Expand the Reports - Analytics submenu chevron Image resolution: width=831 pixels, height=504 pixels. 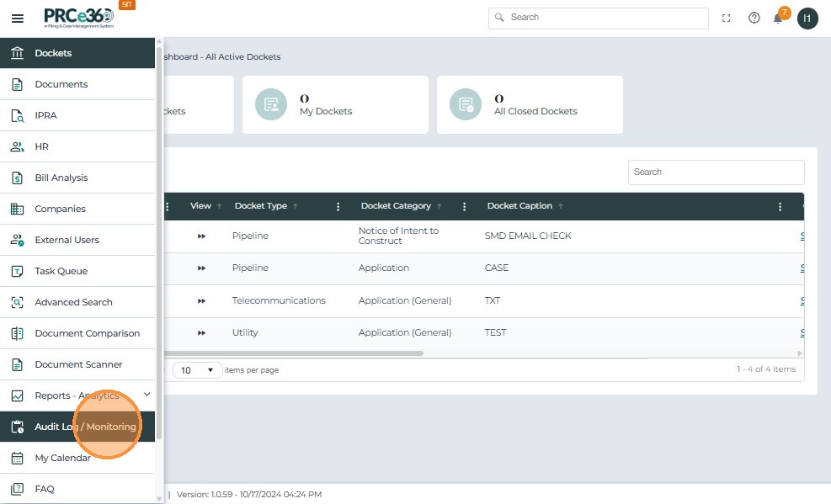pos(146,395)
